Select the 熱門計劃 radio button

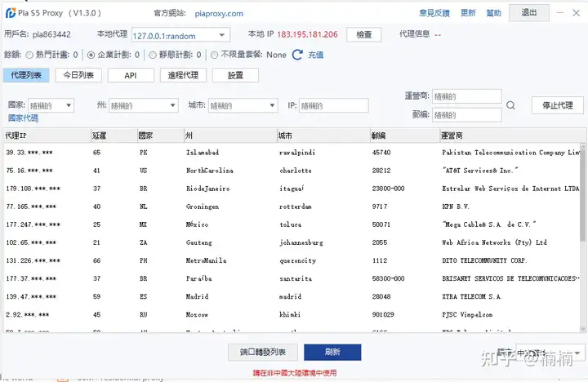29,56
